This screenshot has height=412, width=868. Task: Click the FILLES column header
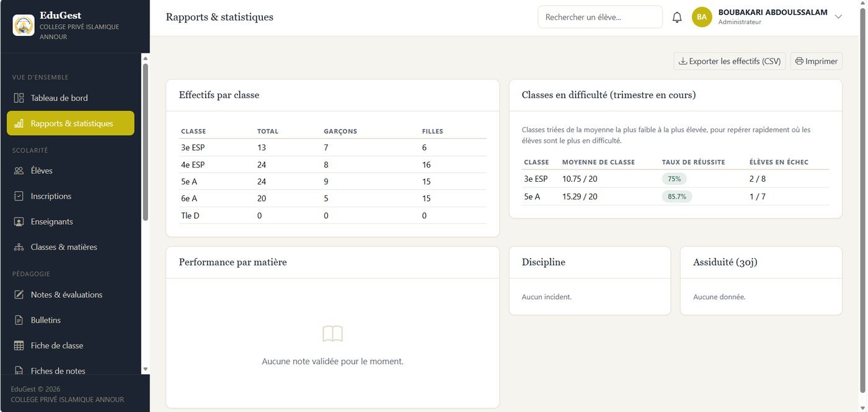point(433,132)
